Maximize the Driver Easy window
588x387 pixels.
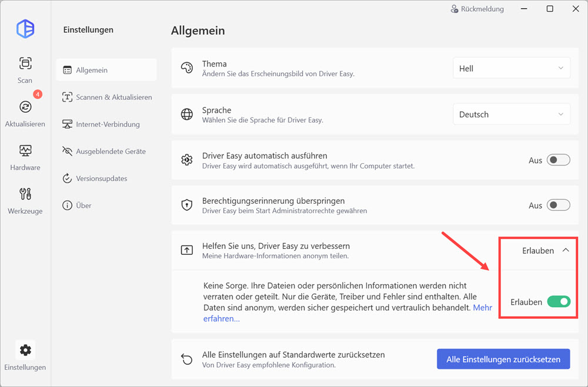550,9
